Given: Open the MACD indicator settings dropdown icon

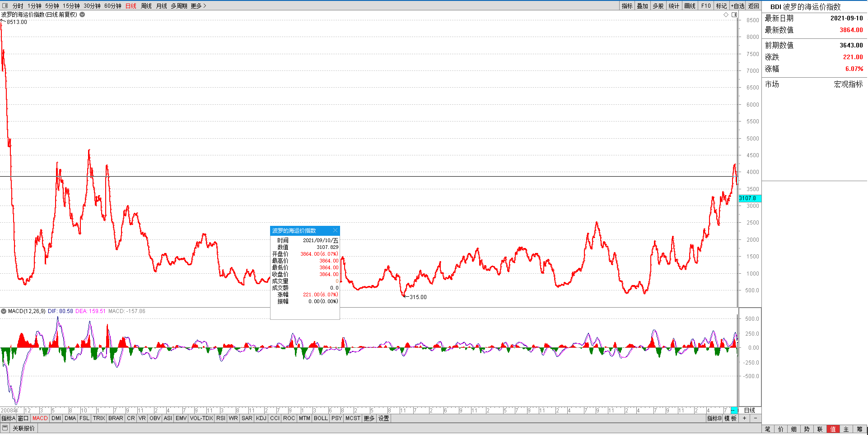Looking at the screenshot, I should coord(4,311).
